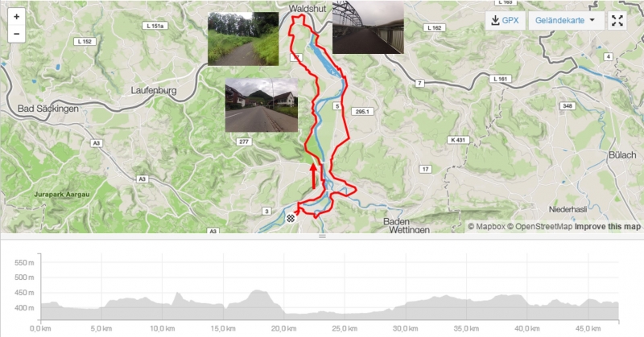Zoom in using the plus button
Viewport: 644px width, 337px height.
[16, 17]
